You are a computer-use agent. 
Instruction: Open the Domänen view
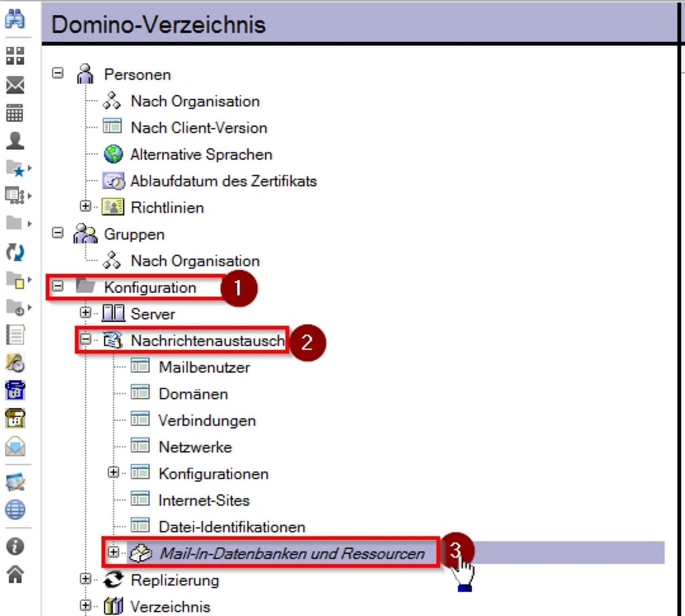tap(193, 394)
